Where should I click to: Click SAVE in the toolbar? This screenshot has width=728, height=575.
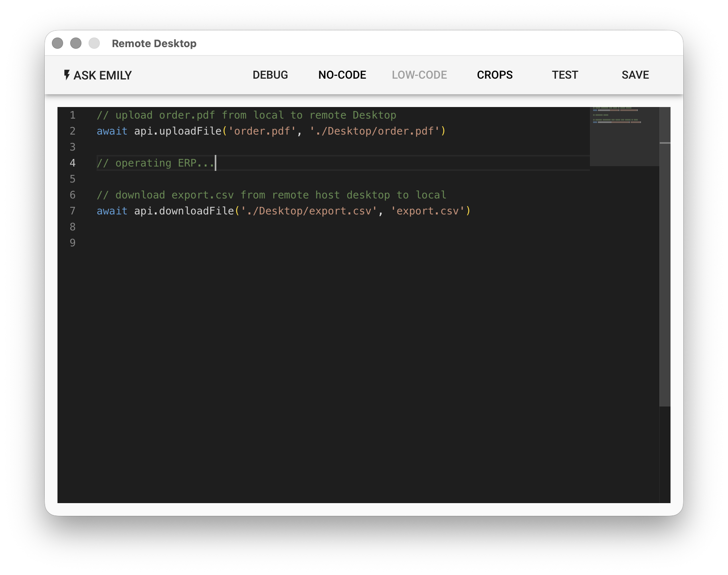pyautogui.click(x=635, y=75)
